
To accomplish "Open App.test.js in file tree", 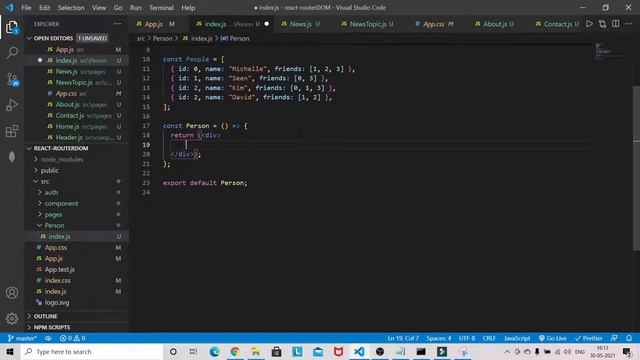I will pyautogui.click(x=60, y=269).
